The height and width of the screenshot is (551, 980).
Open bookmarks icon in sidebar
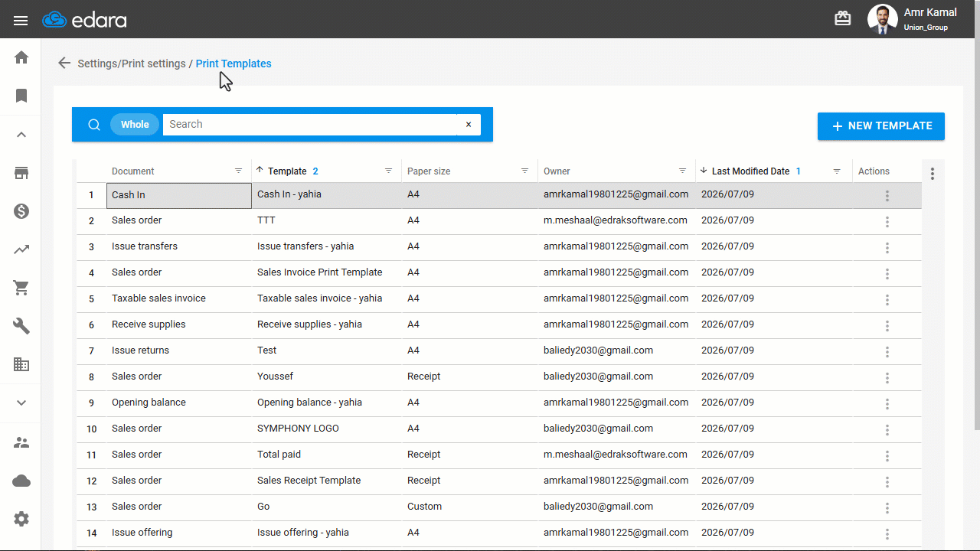coord(21,96)
